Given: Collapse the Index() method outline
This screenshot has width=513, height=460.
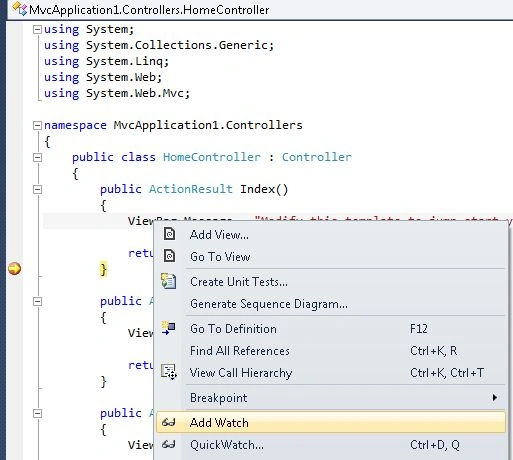Looking at the screenshot, I should 37,189.
